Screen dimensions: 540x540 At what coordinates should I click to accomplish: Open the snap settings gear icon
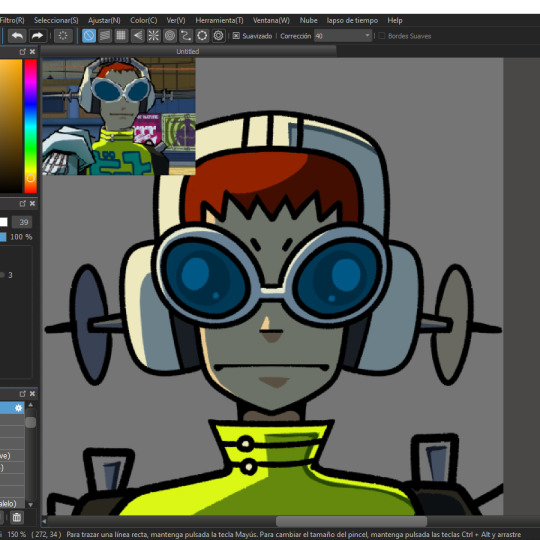[x=218, y=36]
